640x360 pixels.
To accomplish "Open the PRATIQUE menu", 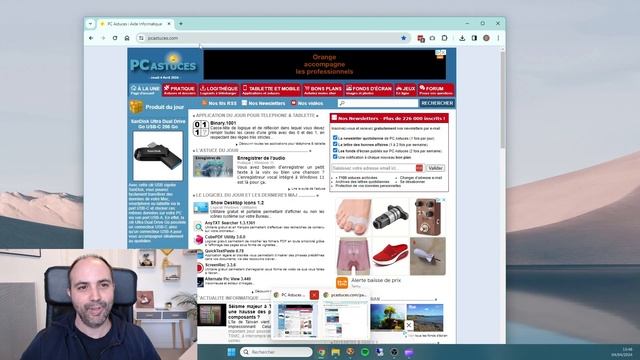I will [180, 90].
